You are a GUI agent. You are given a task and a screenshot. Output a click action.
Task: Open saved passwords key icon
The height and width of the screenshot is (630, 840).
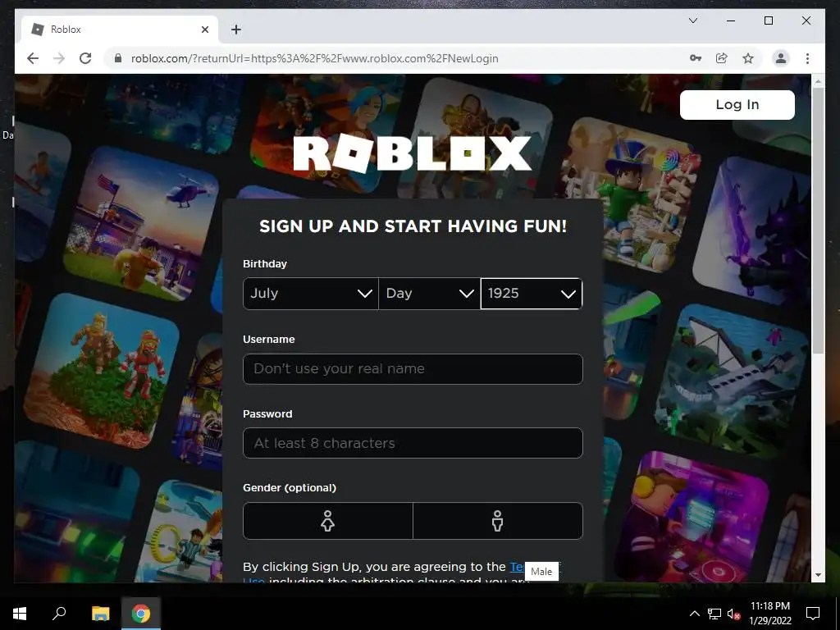(x=696, y=58)
